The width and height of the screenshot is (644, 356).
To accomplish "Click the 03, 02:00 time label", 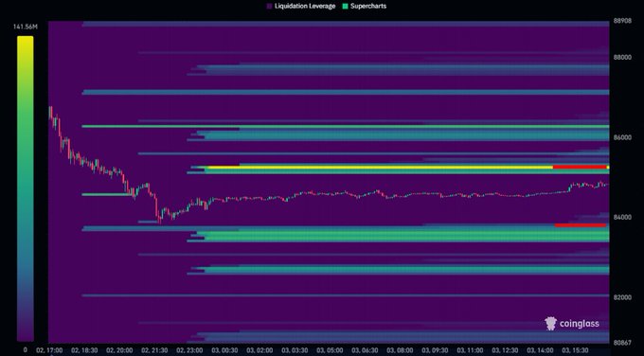I will click(260, 350).
